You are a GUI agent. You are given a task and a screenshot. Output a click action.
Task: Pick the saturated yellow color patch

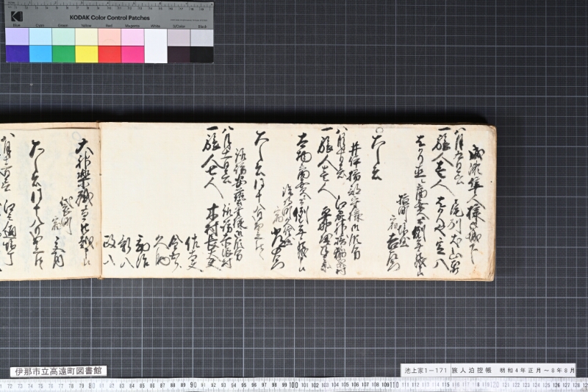pyautogui.click(x=87, y=54)
